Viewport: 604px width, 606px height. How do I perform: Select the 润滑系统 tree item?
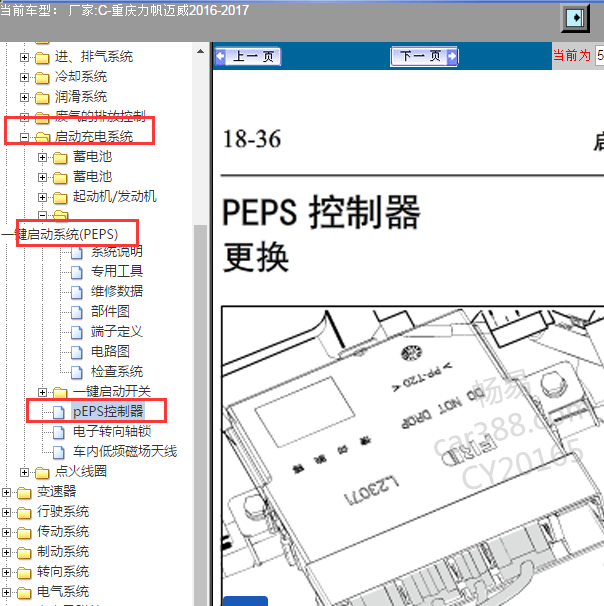[x=81, y=97]
